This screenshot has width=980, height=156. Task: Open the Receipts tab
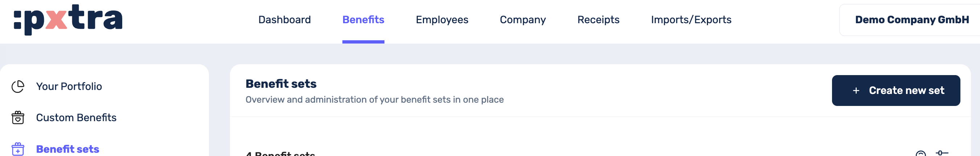pyautogui.click(x=598, y=20)
